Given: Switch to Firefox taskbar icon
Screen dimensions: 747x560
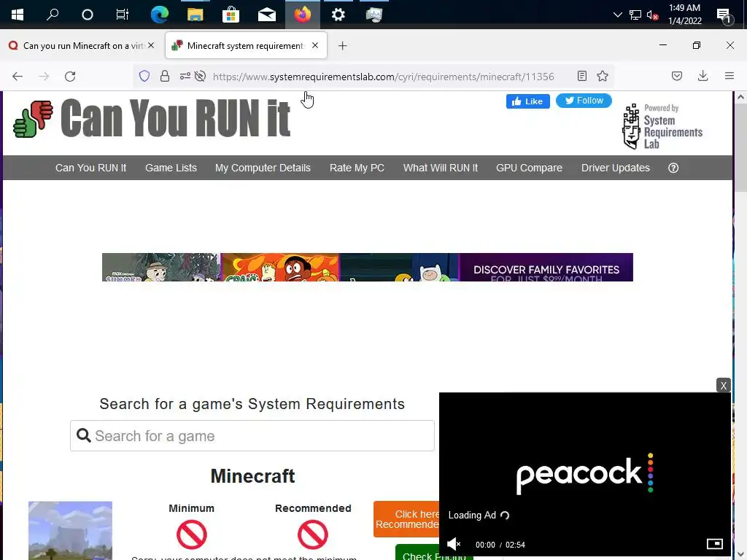Looking at the screenshot, I should (303, 15).
